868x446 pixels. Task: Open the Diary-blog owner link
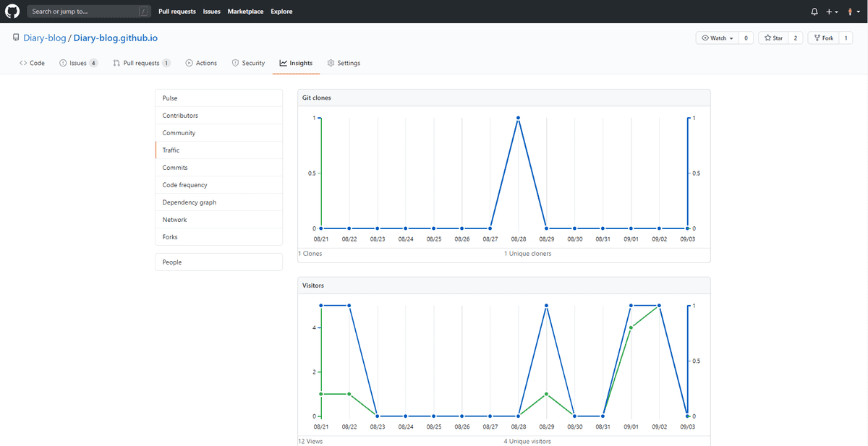point(44,38)
